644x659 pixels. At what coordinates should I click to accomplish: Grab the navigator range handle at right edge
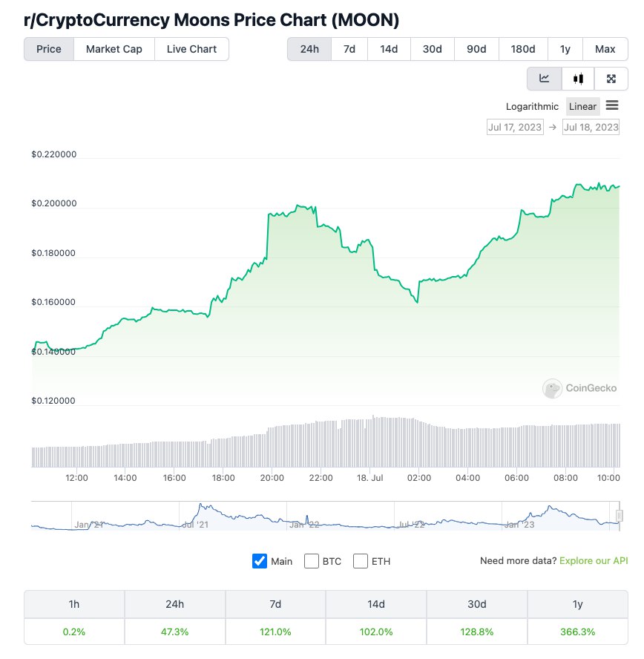pyautogui.click(x=620, y=515)
